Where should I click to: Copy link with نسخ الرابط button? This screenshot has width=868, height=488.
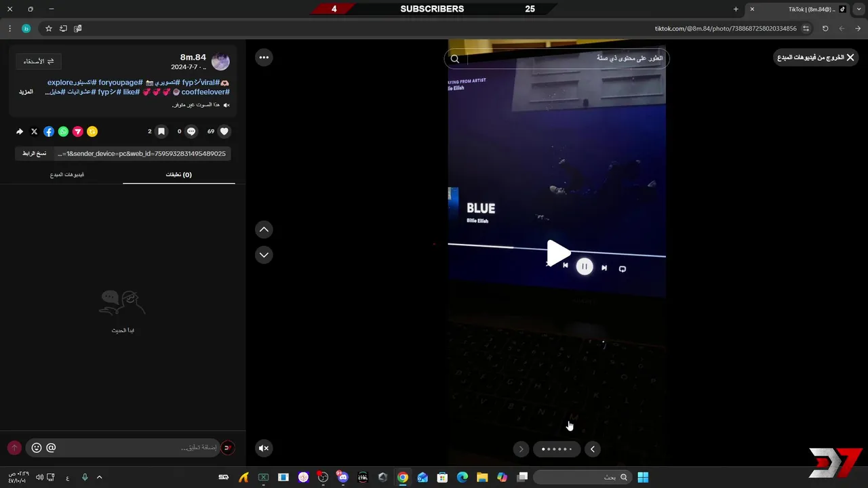pos(35,154)
